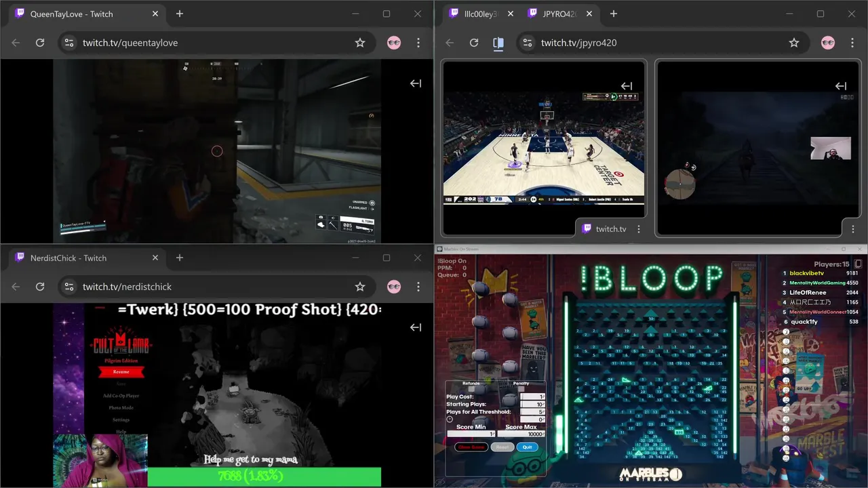Select MentalityWorldGaming on the leaderboard
The image size is (868, 488).
[817, 283]
